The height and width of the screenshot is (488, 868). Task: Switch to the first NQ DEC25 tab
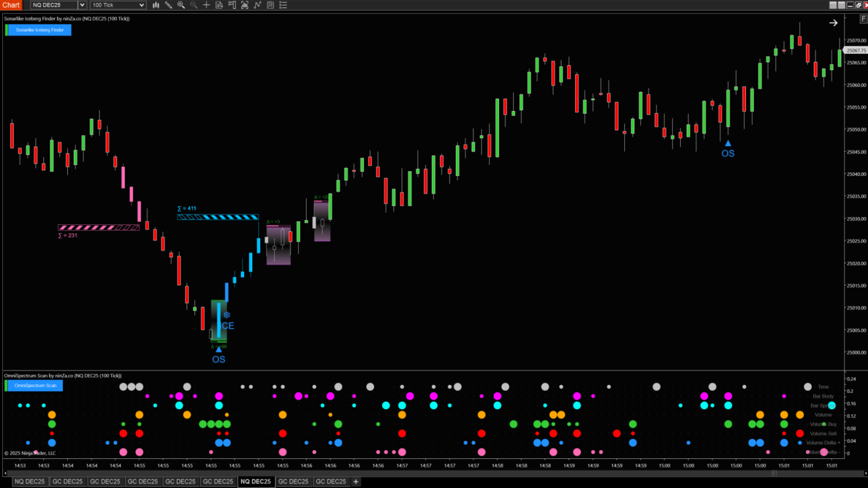30,481
